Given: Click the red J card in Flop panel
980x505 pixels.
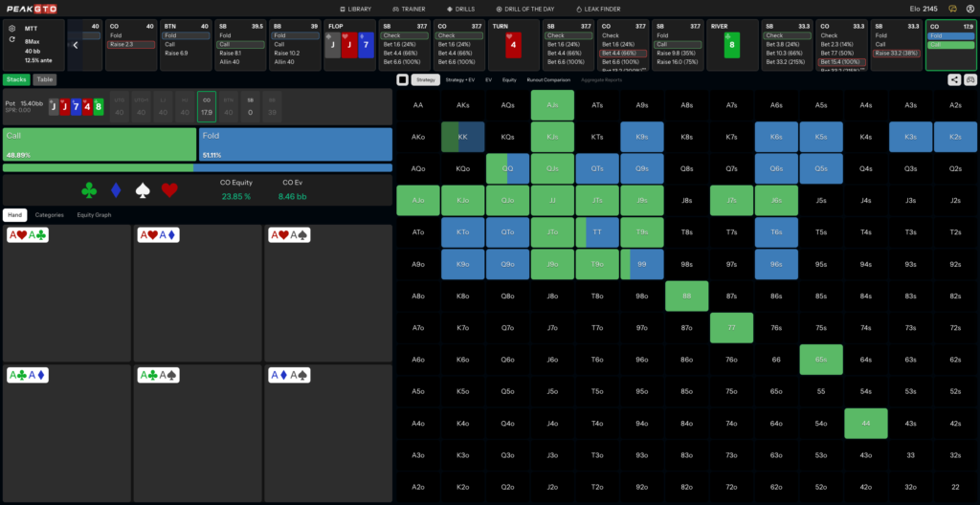Looking at the screenshot, I should coord(348,46).
